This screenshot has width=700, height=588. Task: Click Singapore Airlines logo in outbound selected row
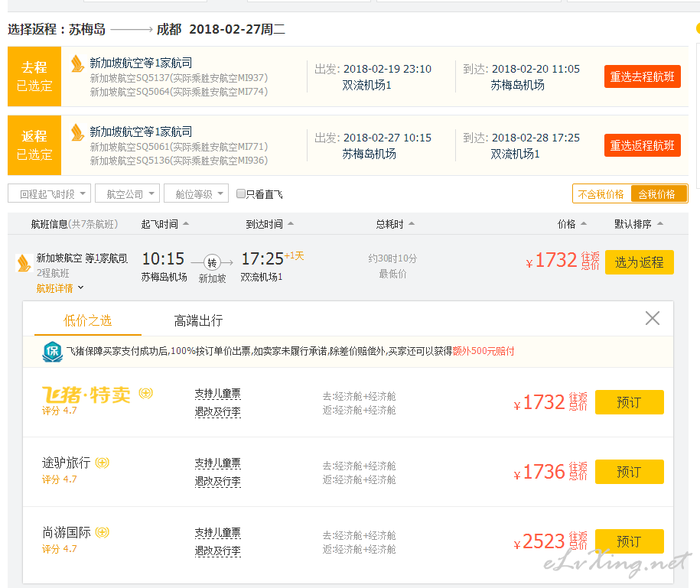[x=78, y=63]
